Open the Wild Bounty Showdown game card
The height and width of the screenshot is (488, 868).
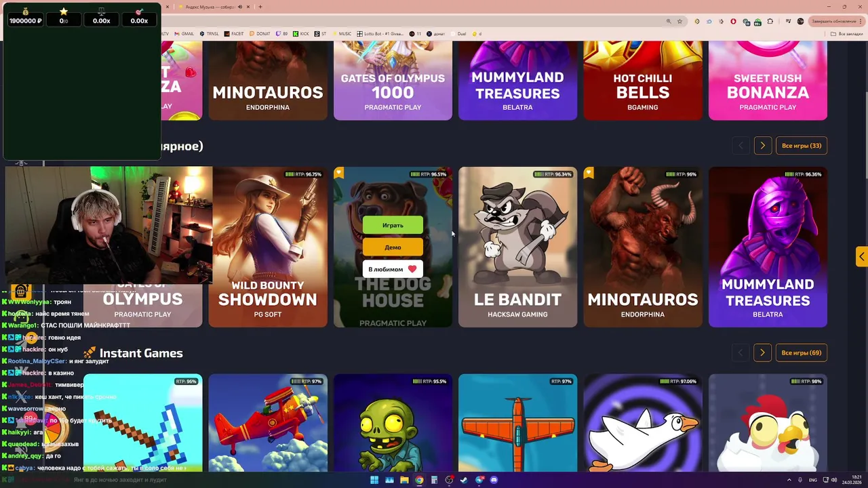click(268, 247)
